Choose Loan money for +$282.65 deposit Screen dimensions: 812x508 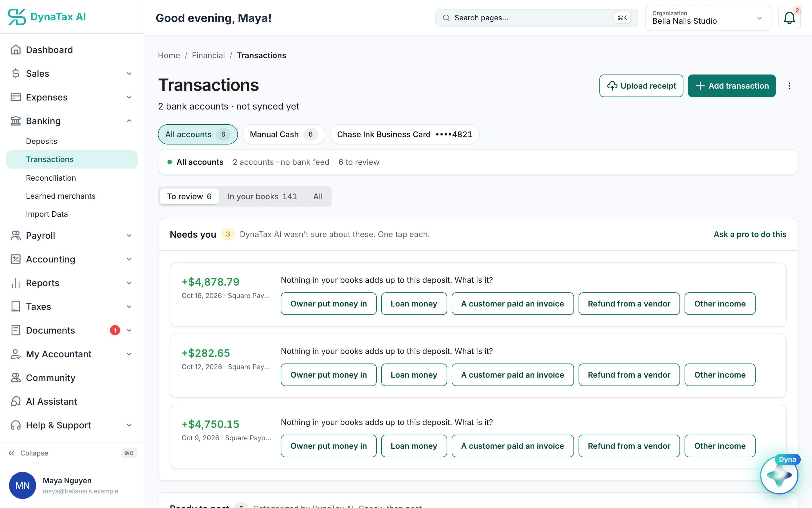tap(414, 375)
